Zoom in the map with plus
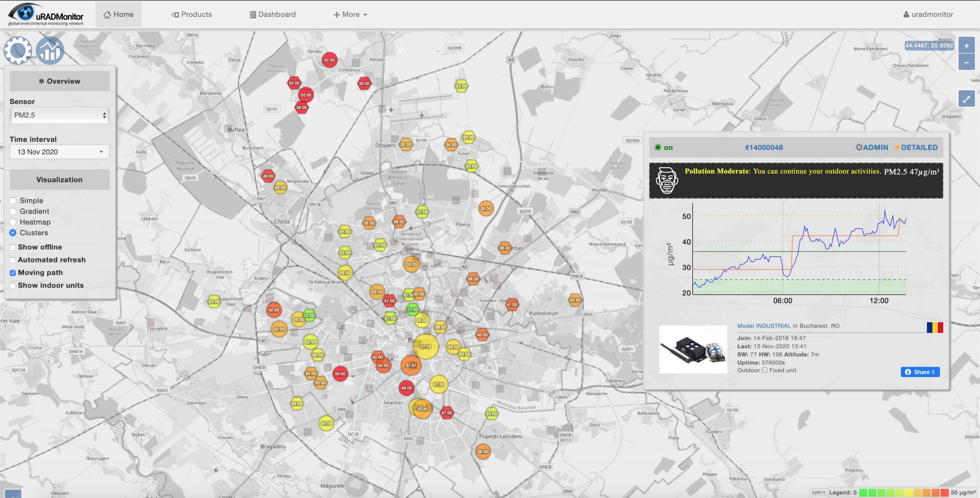The width and height of the screenshot is (980, 498). click(966, 46)
